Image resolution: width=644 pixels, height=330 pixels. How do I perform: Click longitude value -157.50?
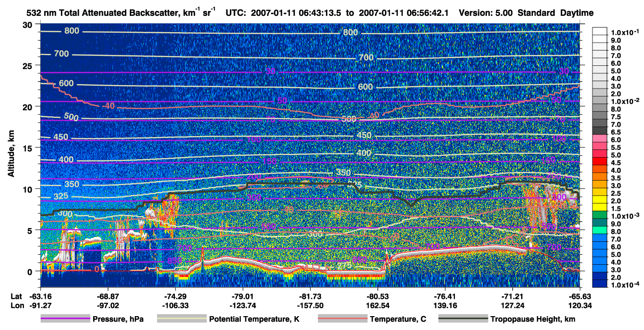[x=310, y=305]
